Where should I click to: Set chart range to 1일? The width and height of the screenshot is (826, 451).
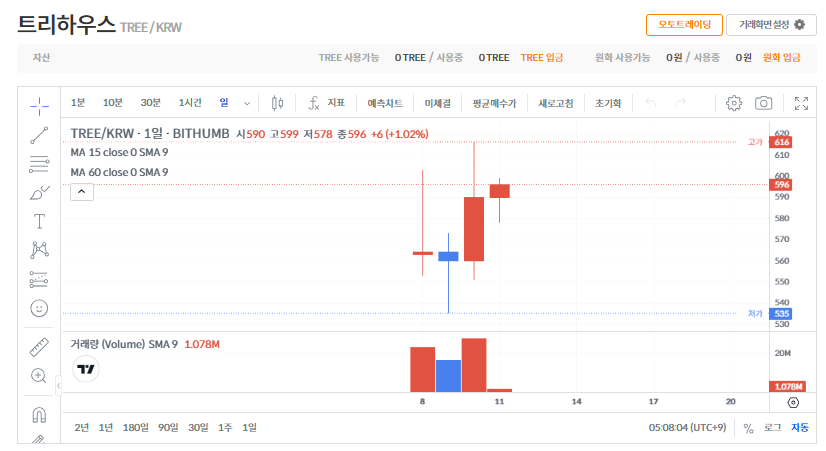[x=249, y=427]
